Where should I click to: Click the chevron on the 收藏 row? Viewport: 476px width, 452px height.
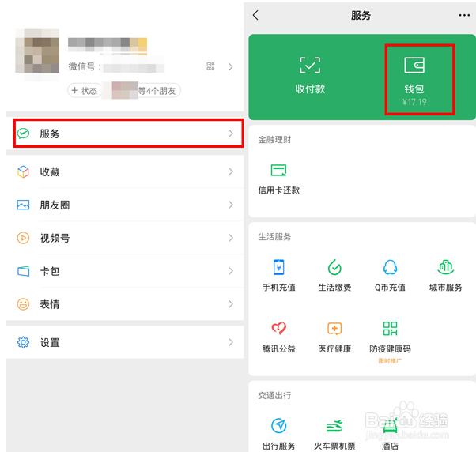pos(231,171)
